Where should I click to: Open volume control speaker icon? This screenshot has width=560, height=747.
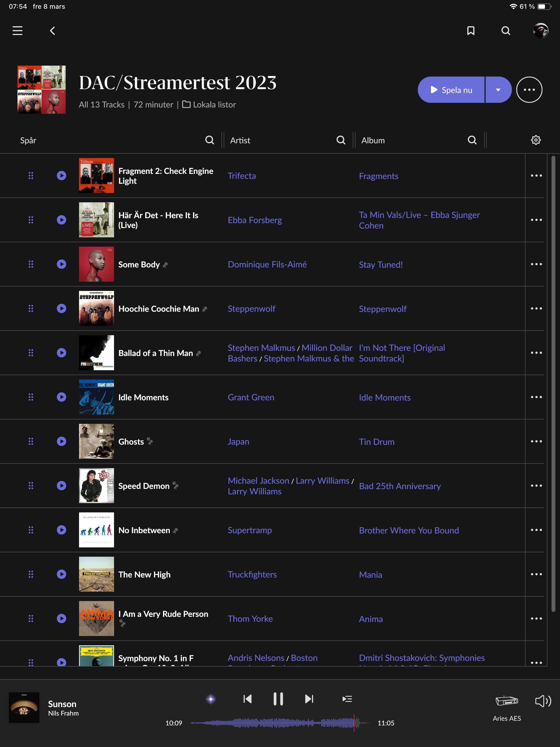pos(543,701)
